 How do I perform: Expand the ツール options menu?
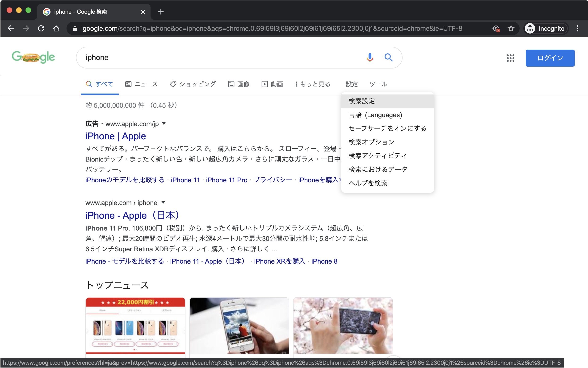tap(378, 84)
